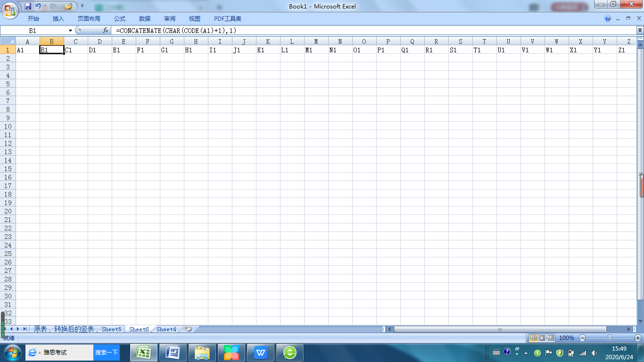Switch to the 转换后的竖表 sheet tab
The image size is (644, 362).
[74, 329]
